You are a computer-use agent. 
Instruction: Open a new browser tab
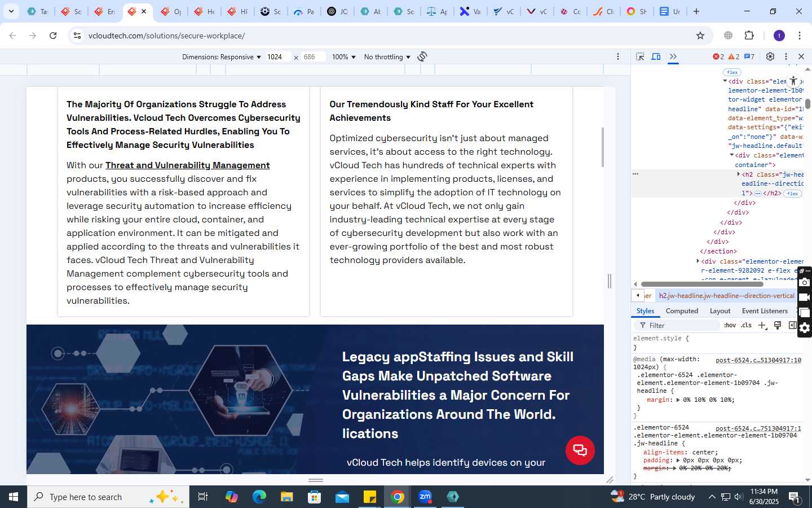pyautogui.click(x=696, y=11)
